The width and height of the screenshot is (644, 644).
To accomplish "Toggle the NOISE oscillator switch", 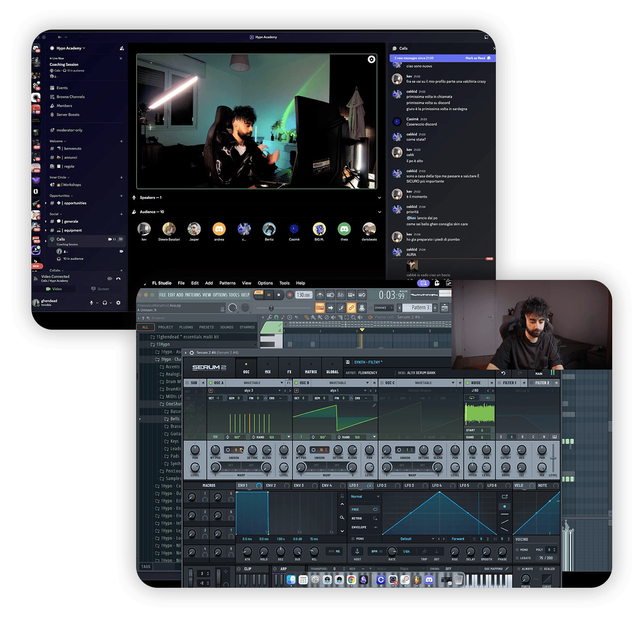I will tap(468, 383).
